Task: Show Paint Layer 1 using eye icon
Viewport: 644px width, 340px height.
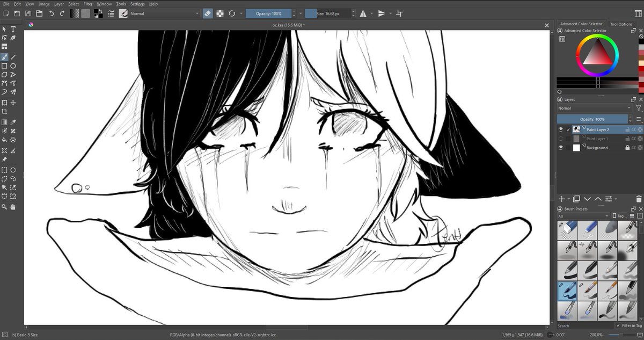Action: point(561,139)
